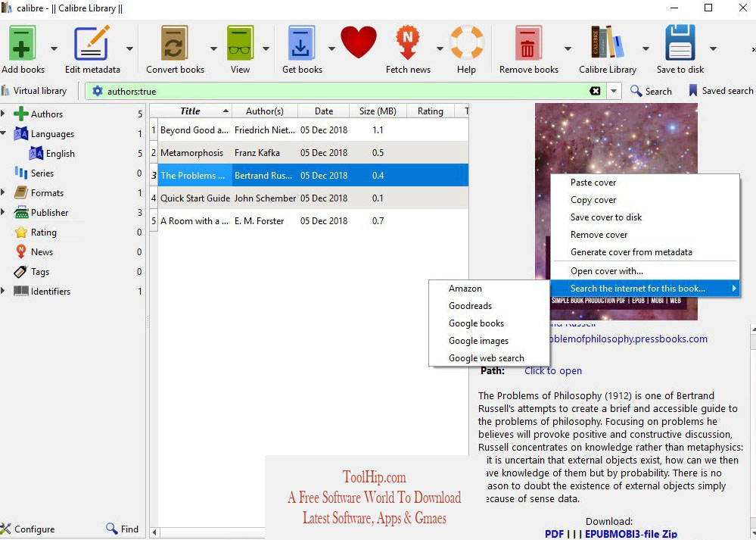
Task: Select Amazon in the search submenu
Action: [489, 289]
